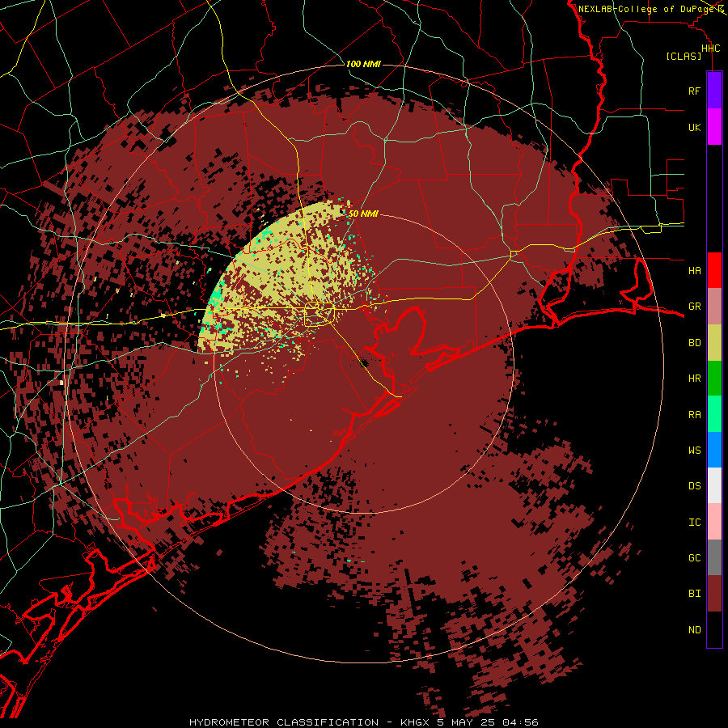Click the BI legend label
The width and height of the screenshot is (728, 728).
coord(694,594)
